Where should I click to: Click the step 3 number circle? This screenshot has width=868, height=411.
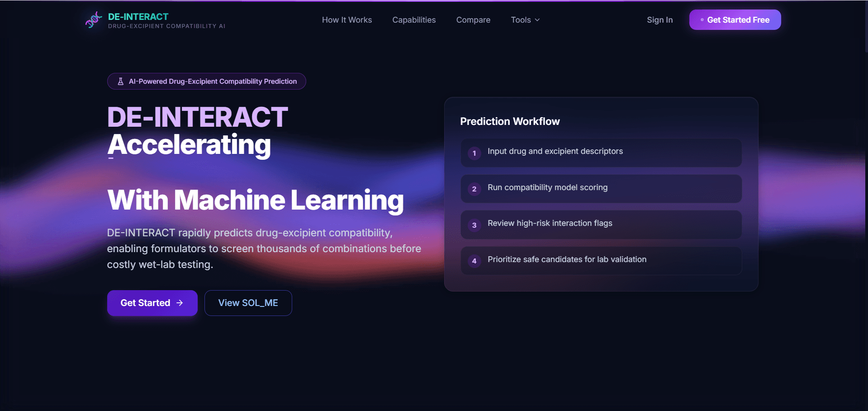[474, 225]
